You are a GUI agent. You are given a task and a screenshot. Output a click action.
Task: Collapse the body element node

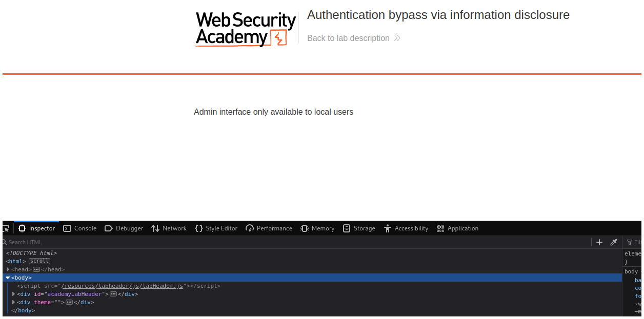coord(8,278)
